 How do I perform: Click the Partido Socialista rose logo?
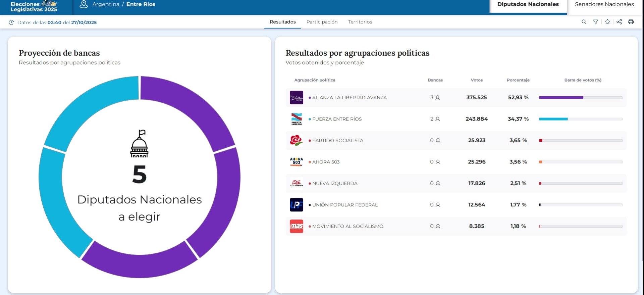tap(296, 140)
